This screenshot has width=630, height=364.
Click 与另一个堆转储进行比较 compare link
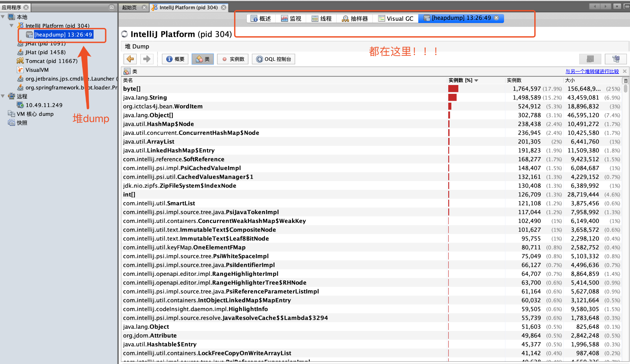click(592, 71)
